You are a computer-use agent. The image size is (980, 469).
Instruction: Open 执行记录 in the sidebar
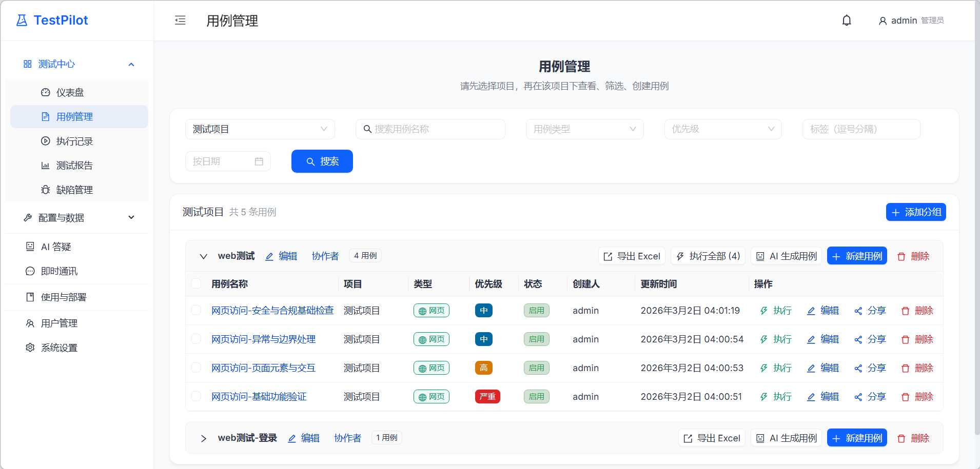[74, 141]
